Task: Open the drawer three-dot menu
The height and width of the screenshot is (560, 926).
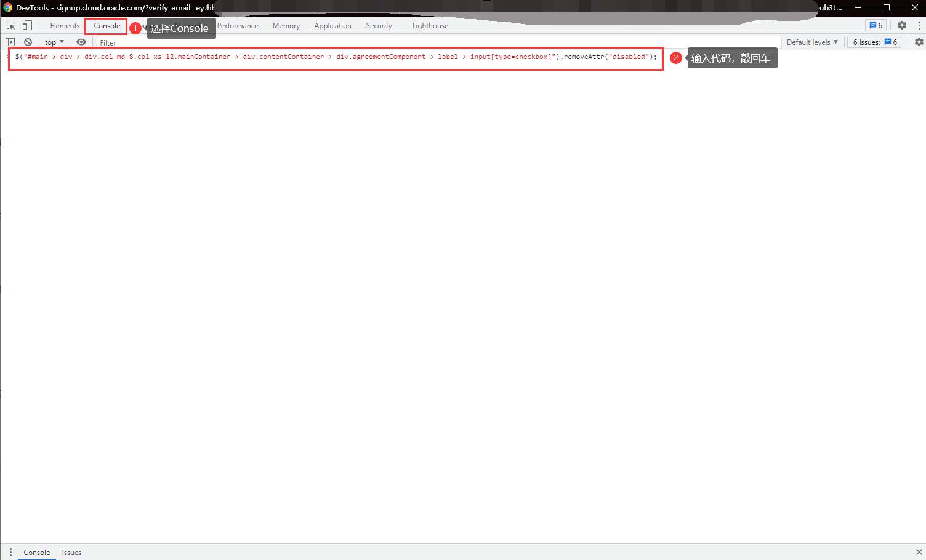Action: pyautogui.click(x=10, y=552)
